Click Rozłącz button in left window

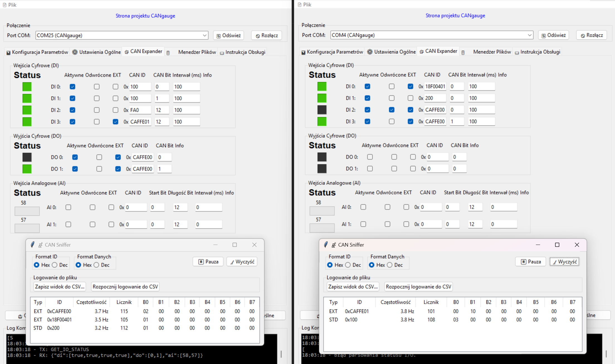pos(267,36)
